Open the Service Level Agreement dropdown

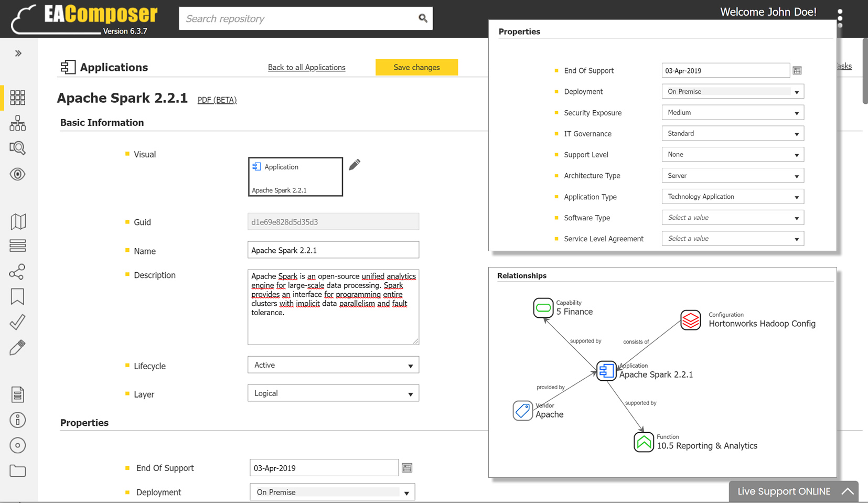click(733, 238)
